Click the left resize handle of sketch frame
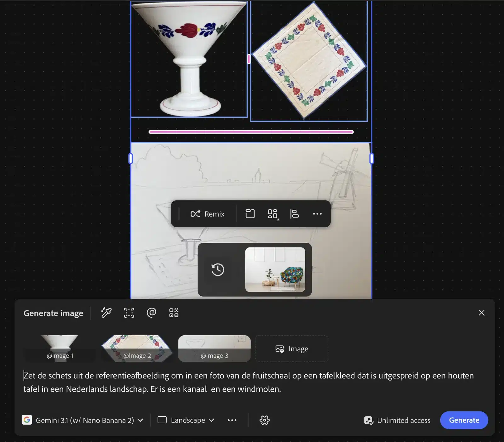Image resolution: width=504 pixels, height=442 pixels. coord(131,158)
